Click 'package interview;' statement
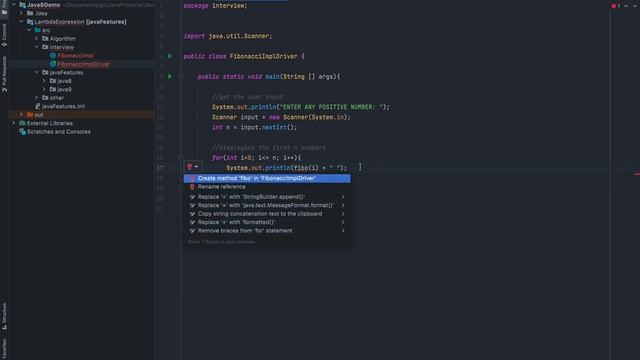The height and width of the screenshot is (360, 640). [x=215, y=6]
